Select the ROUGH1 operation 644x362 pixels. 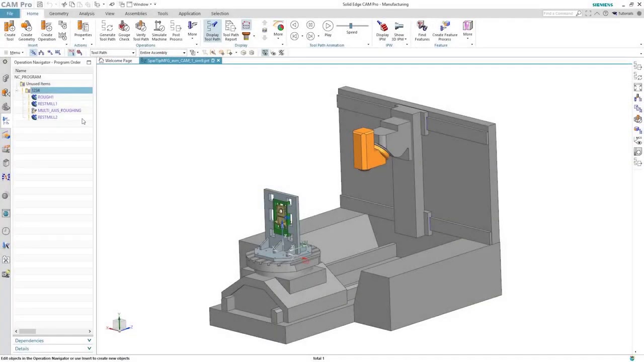tap(45, 97)
